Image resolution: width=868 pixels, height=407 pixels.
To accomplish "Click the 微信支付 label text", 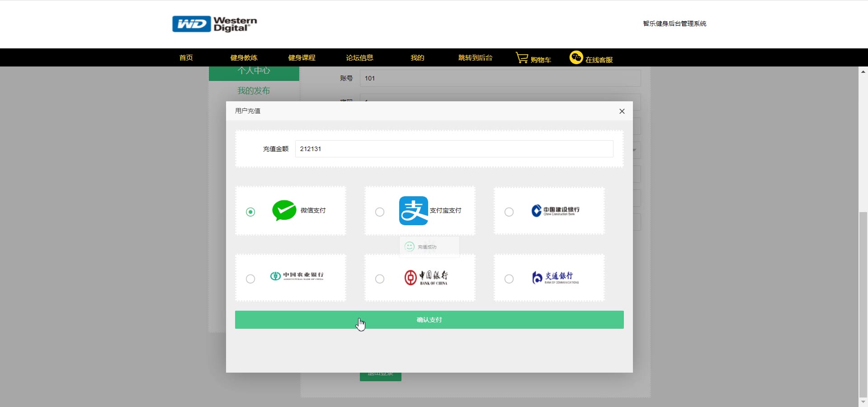I will (x=313, y=210).
